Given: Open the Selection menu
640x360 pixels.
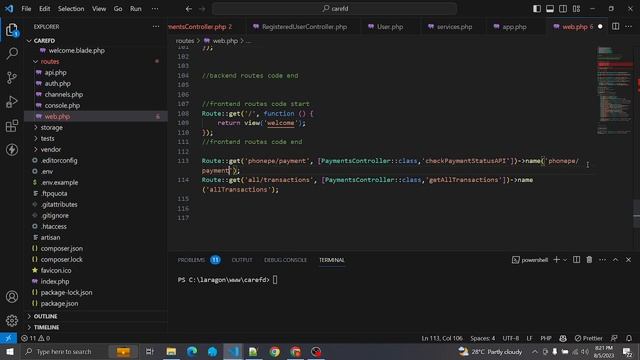Looking at the screenshot, I should (71, 9).
